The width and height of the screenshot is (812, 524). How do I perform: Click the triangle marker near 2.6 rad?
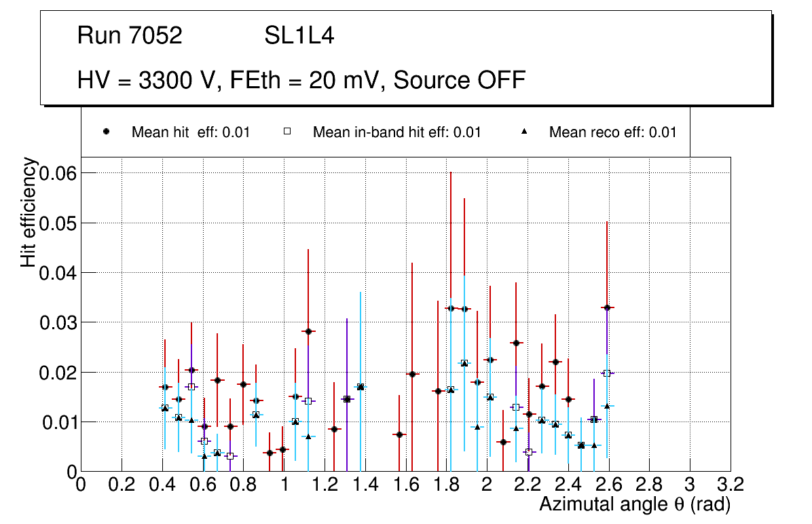pos(607,406)
